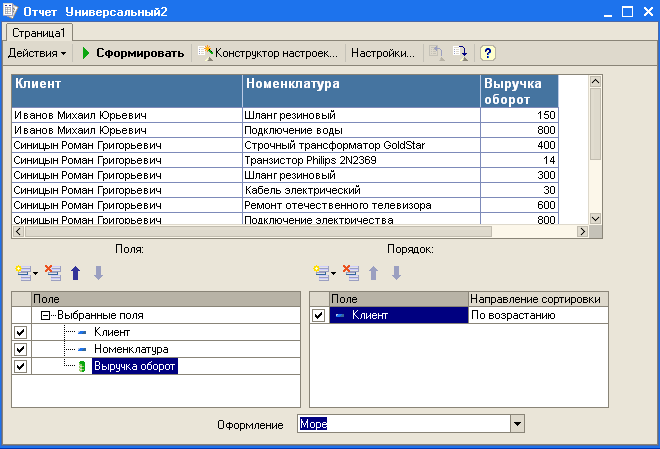Uncheck the Клиент field checkbox in Поля list
Image resolution: width=660 pixels, height=449 pixels.
21,332
